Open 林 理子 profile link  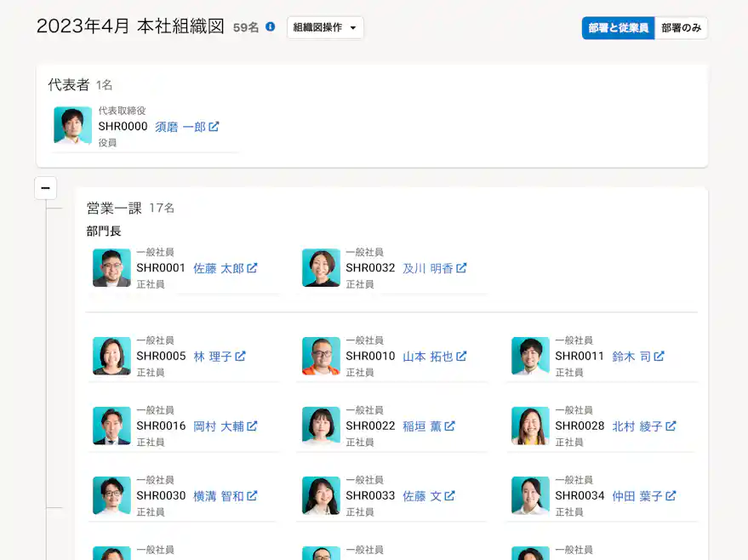click(213, 357)
